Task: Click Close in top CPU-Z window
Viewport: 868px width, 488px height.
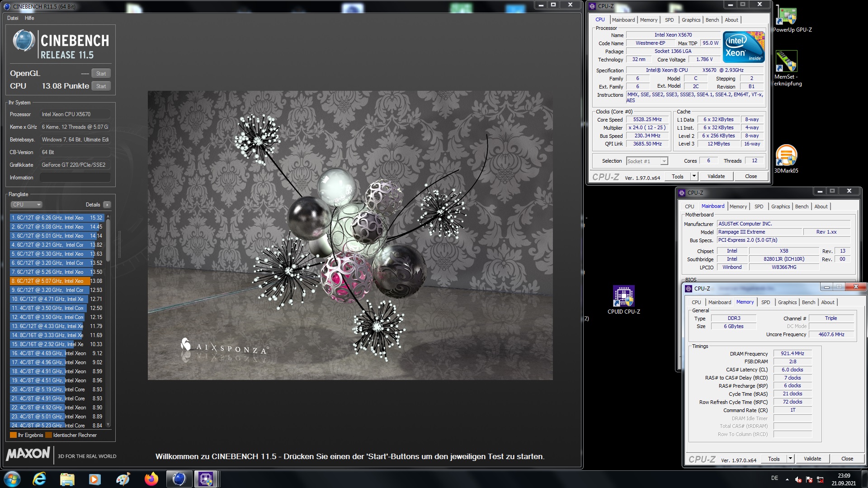Action: tap(751, 177)
